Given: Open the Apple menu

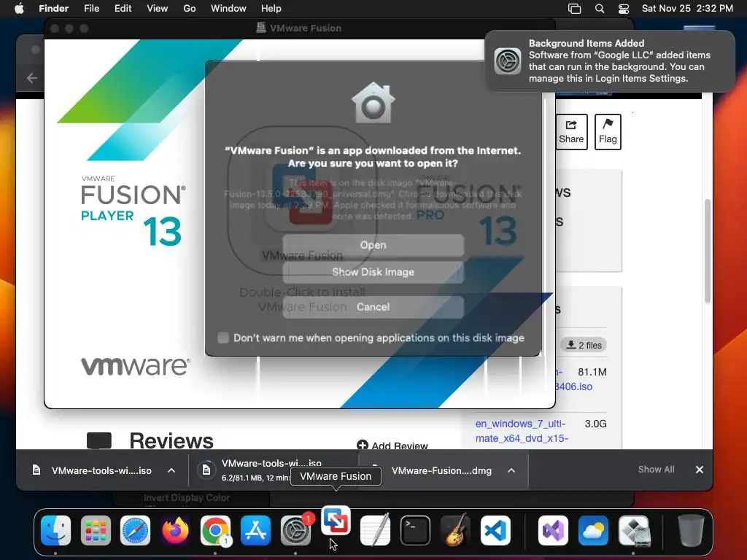Looking at the screenshot, I should (x=19, y=9).
